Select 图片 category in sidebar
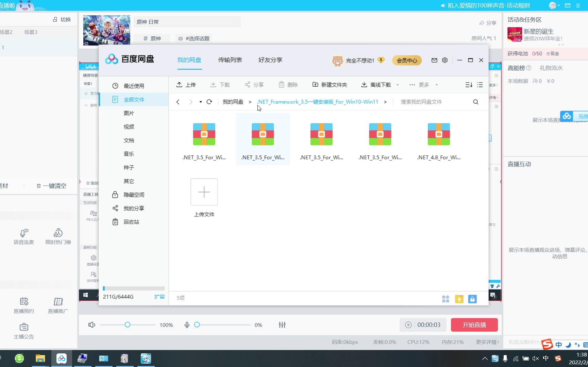The height and width of the screenshot is (367, 588). tap(129, 113)
